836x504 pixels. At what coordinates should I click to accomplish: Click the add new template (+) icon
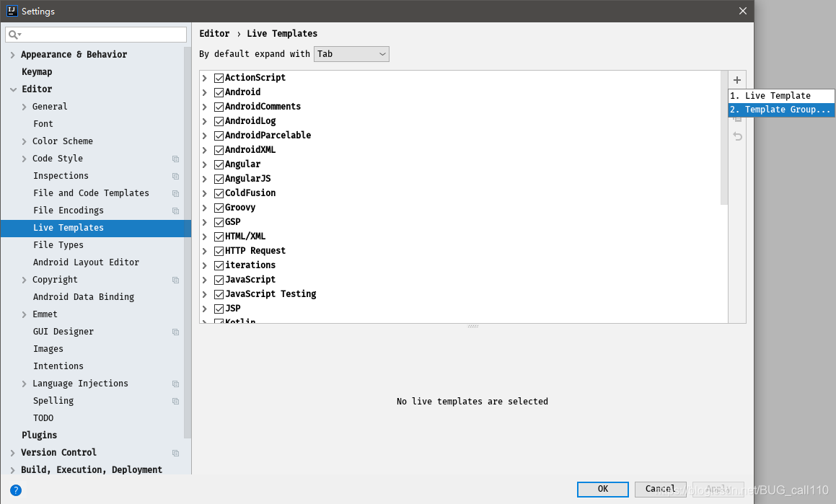click(736, 79)
